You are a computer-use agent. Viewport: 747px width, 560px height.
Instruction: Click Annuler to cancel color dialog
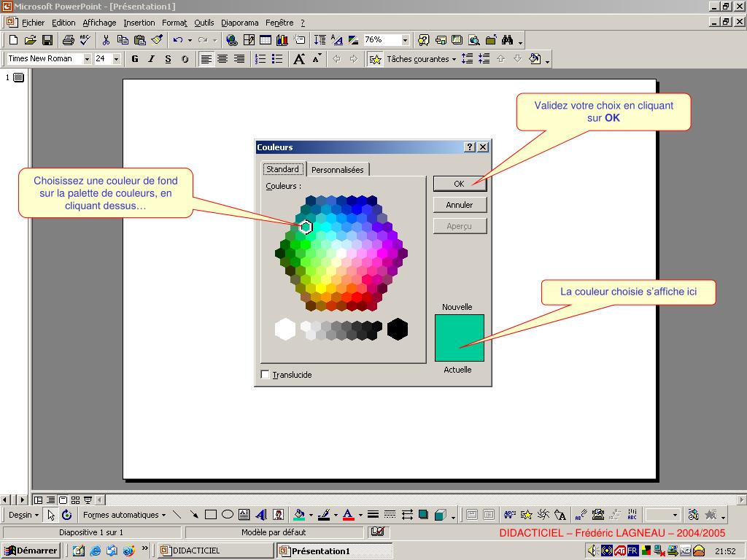click(460, 205)
